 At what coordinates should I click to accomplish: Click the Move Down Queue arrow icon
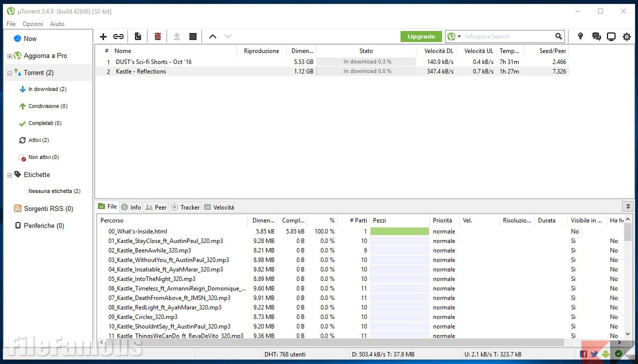228,36
